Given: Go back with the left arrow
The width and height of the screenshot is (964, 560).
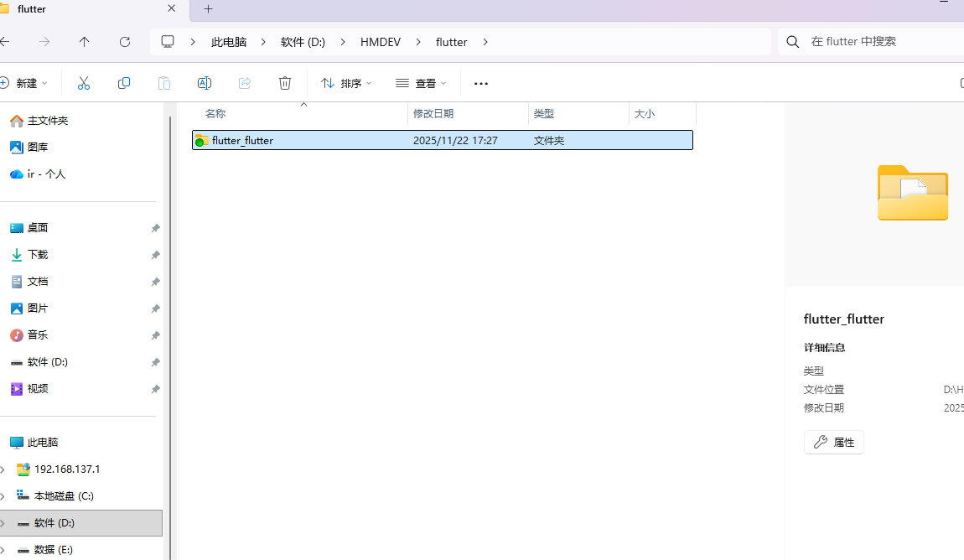Looking at the screenshot, I should click(x=5, y=42).
